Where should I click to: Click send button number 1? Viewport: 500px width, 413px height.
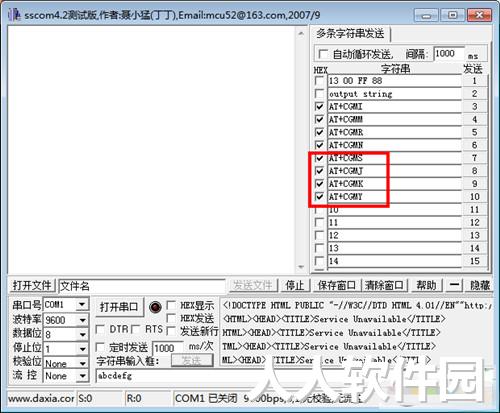click(474, 81)
